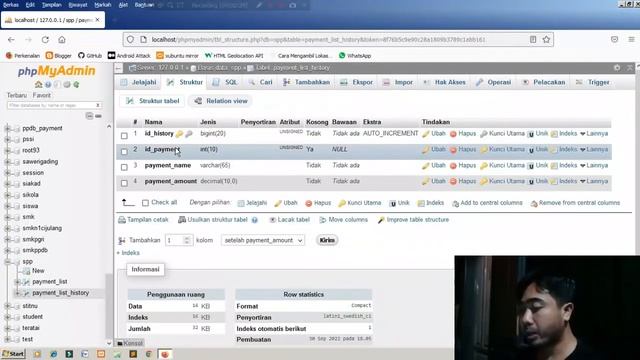Screen dimensions: 640x360
Task: Add to central columns action
Action: tap(487, 203)
